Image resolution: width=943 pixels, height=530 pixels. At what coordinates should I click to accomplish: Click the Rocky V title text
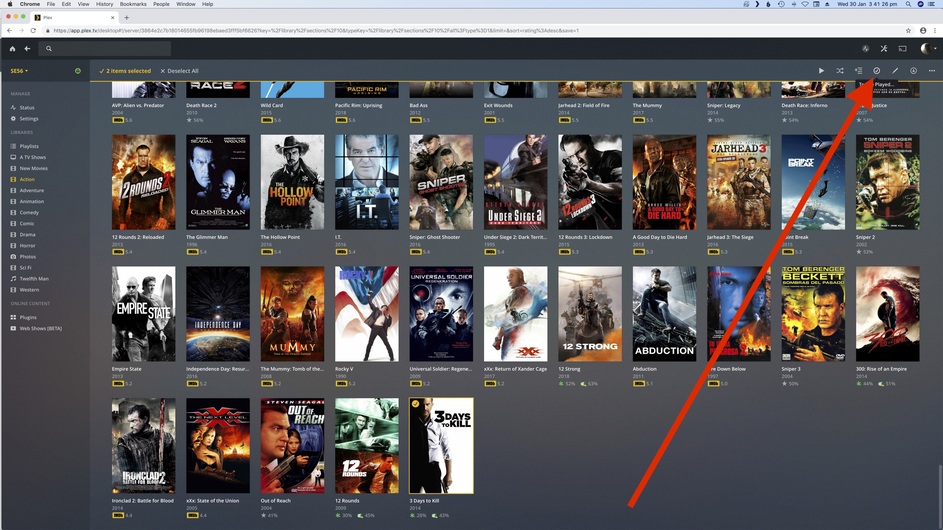pos(344,369)
